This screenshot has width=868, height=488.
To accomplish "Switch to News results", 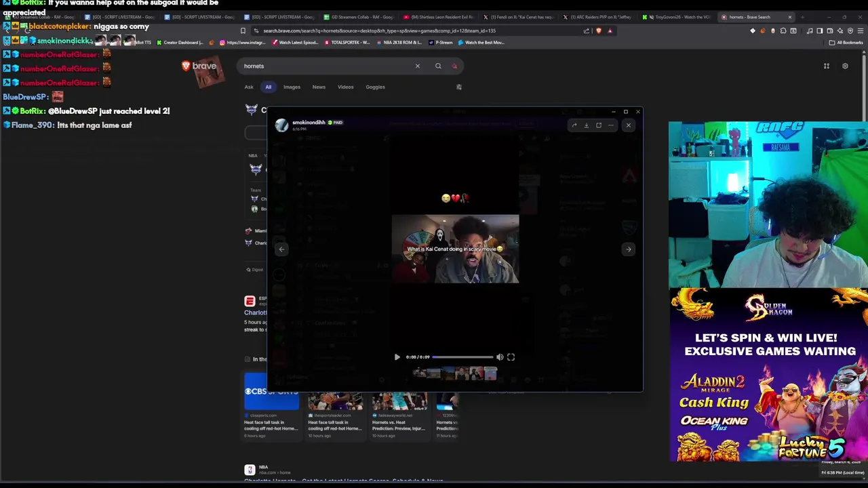I will (x=319, y=87).
